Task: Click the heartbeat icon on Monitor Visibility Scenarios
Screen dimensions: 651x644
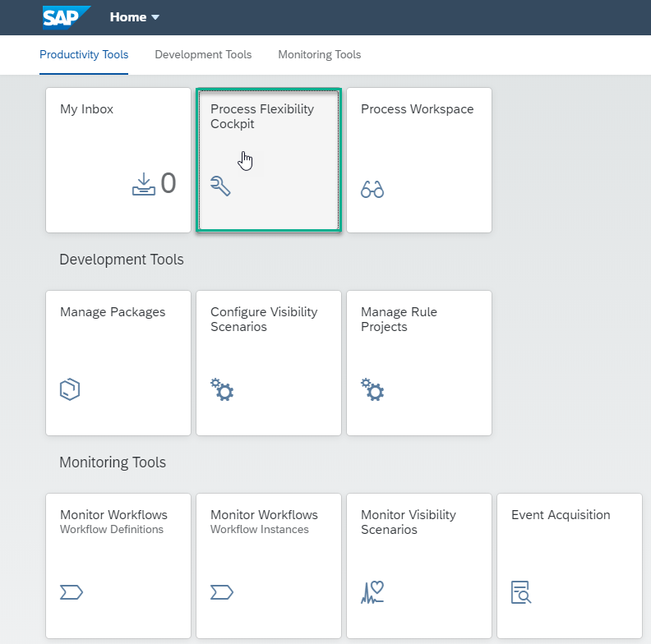Action: (372, 591)
